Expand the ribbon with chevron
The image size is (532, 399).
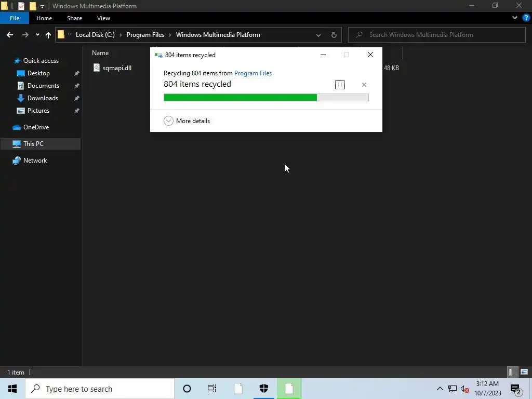click(515, 18)
